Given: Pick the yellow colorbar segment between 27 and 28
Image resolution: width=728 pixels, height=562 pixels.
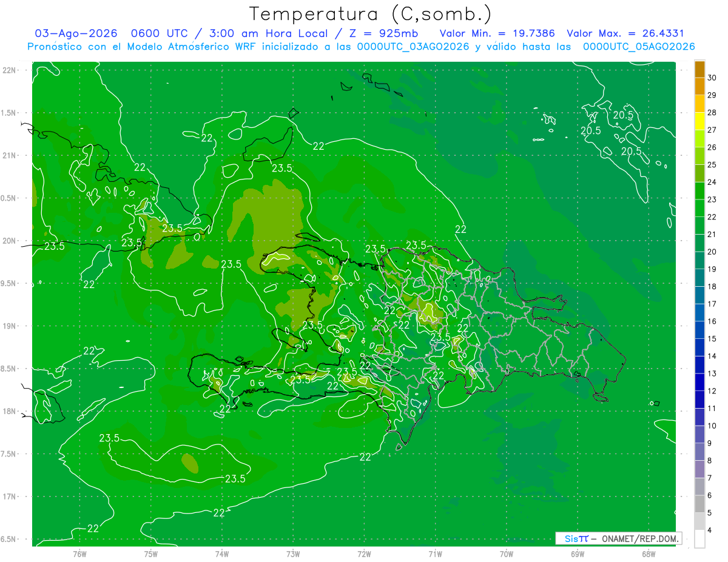Looking at the screenshot, I should pyautogui.click(x=699, y=121).
